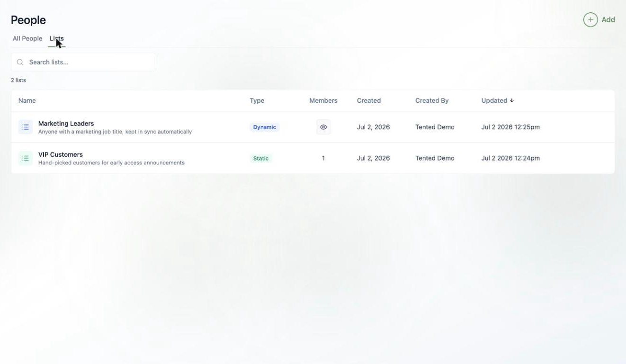View Marketing Leaders members via eye icon

pyautogui.click(x=323, y=127)
